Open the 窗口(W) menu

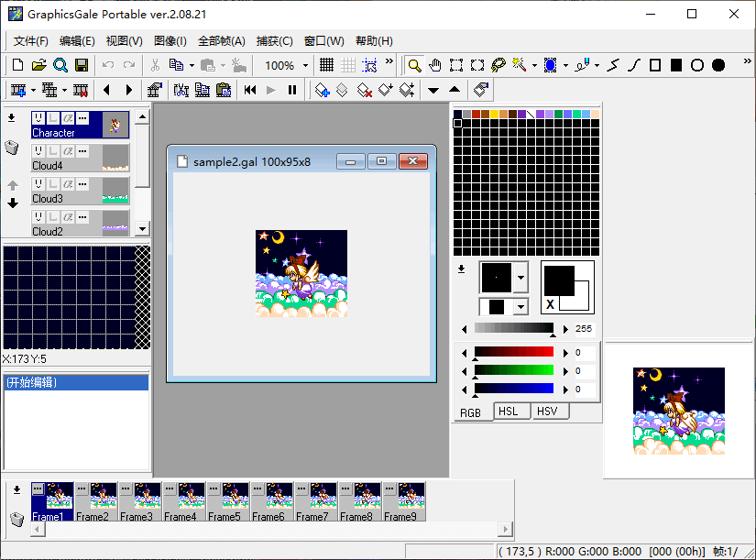point(324,41)
